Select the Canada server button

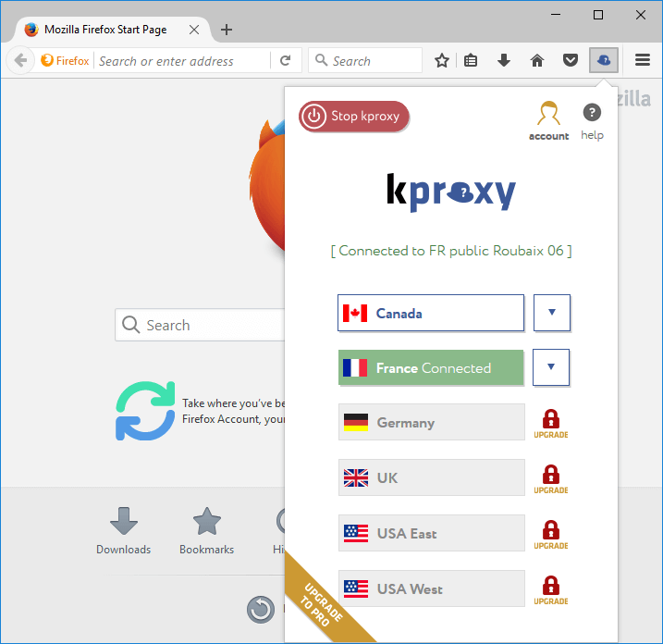point(431,313)
